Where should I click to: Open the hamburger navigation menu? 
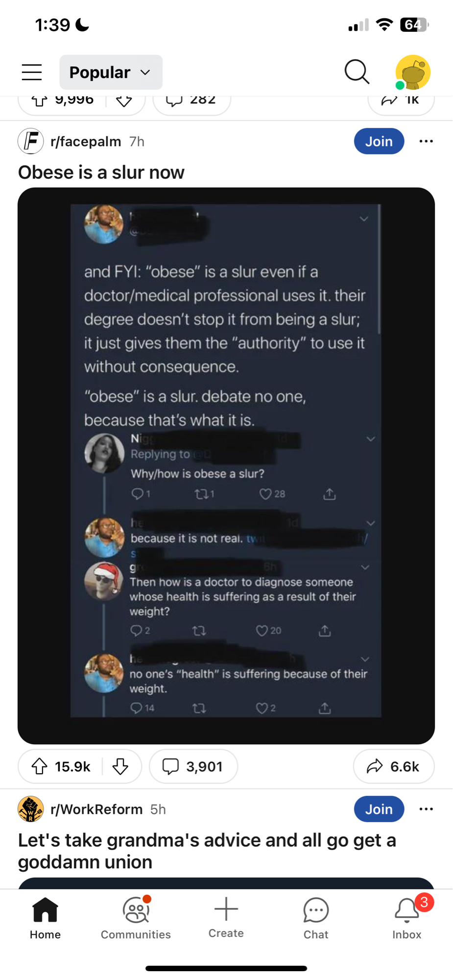tap(32, 72)
